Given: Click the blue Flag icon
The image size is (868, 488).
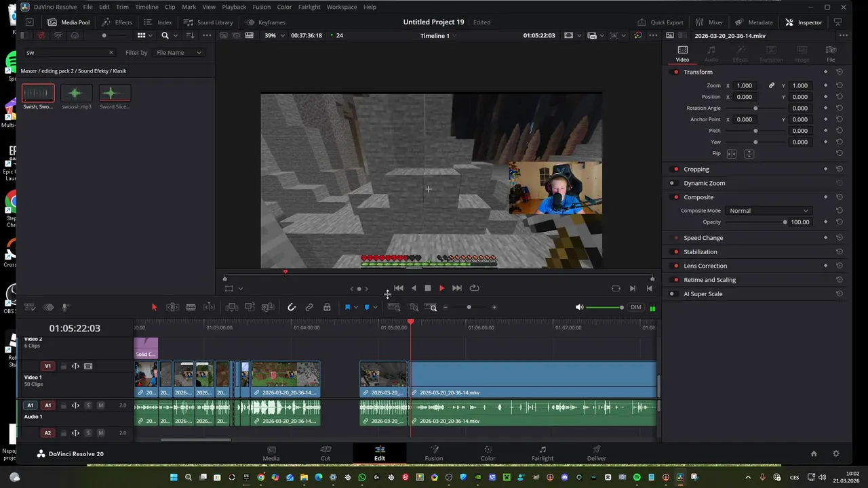Looking at the screenshot, I should 347,307.
